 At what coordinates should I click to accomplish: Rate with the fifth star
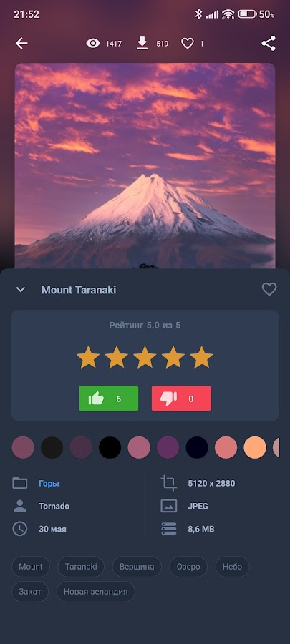(x=201, y=357)
